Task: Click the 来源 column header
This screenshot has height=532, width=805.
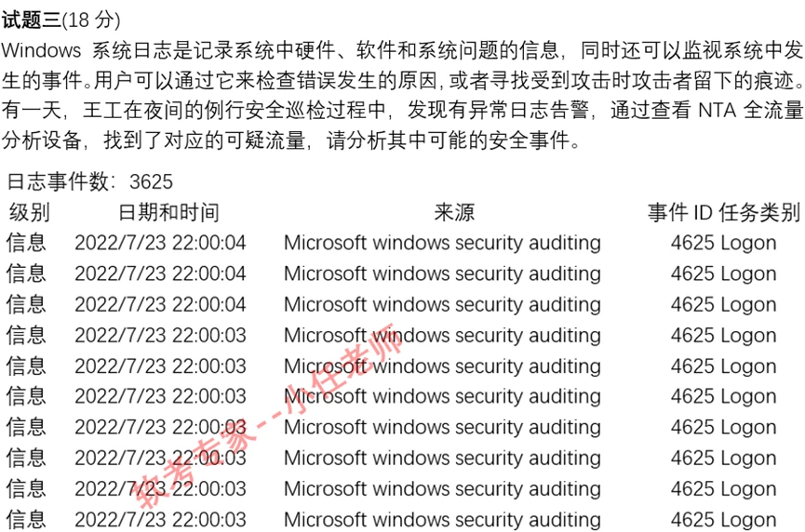Action: point(454,212)
